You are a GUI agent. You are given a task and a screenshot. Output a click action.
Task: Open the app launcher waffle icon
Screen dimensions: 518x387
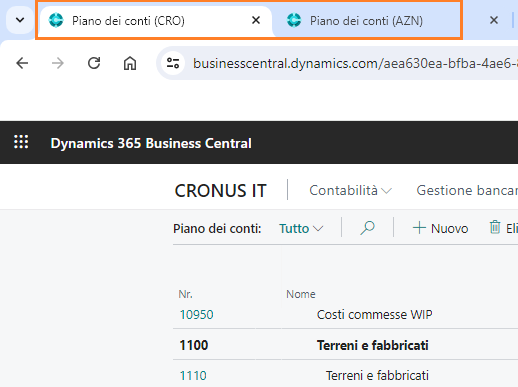pyautogui.click(x=21, y=142)
